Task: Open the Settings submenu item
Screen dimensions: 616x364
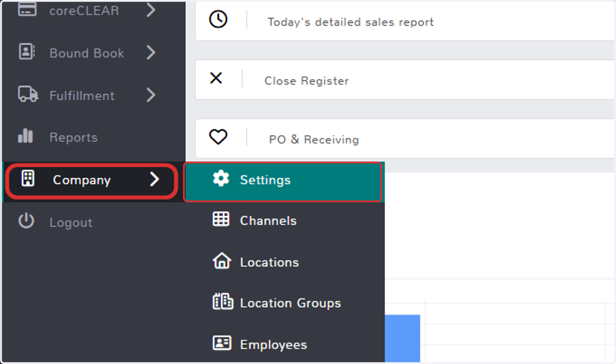Action: (x=283, y=182)
